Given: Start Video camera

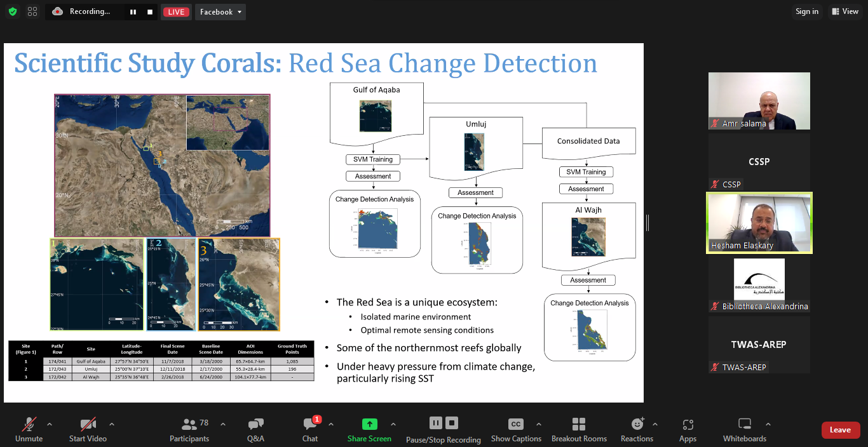Looking at the screenshot, I should pyautogui.click(x=88, y=430).
